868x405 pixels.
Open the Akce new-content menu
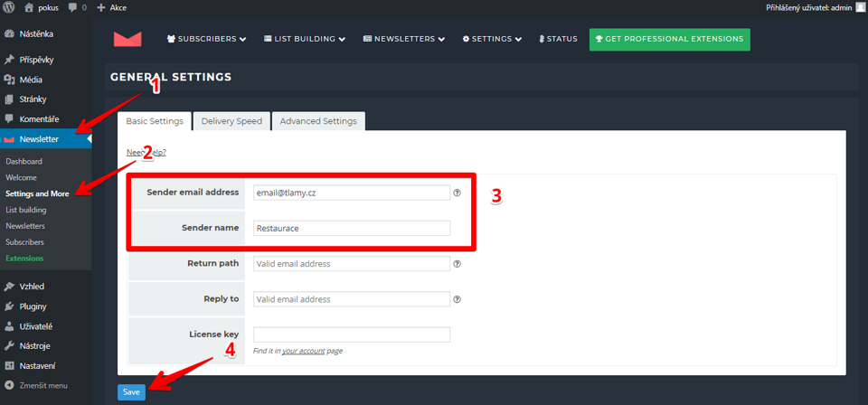pyautogui.click(x=111, y=8)
